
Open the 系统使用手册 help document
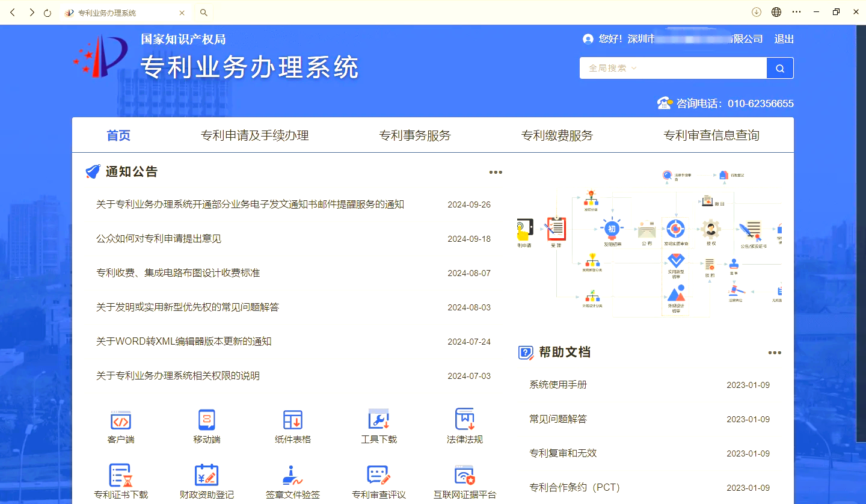coord(558,385)
